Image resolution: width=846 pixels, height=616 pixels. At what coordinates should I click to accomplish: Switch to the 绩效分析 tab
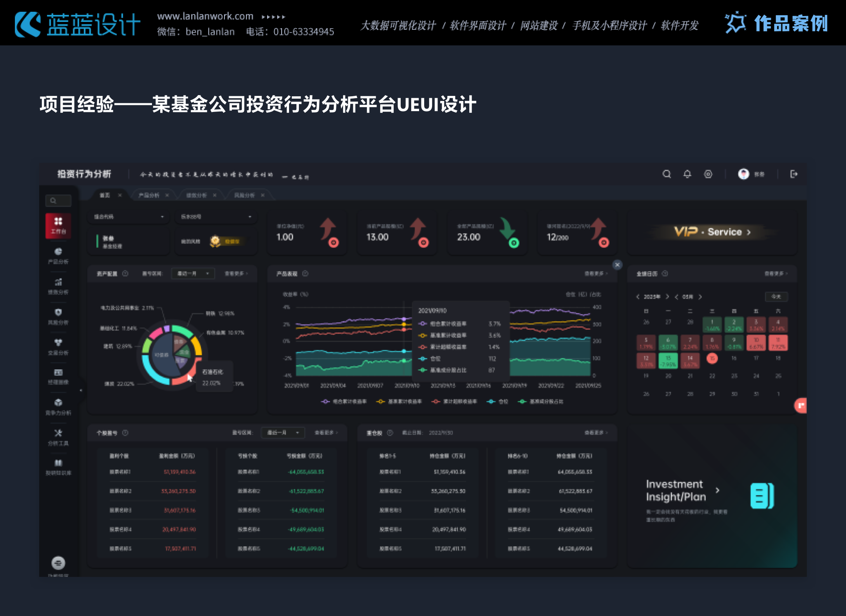pyautogui.click(x=198, y=195)
